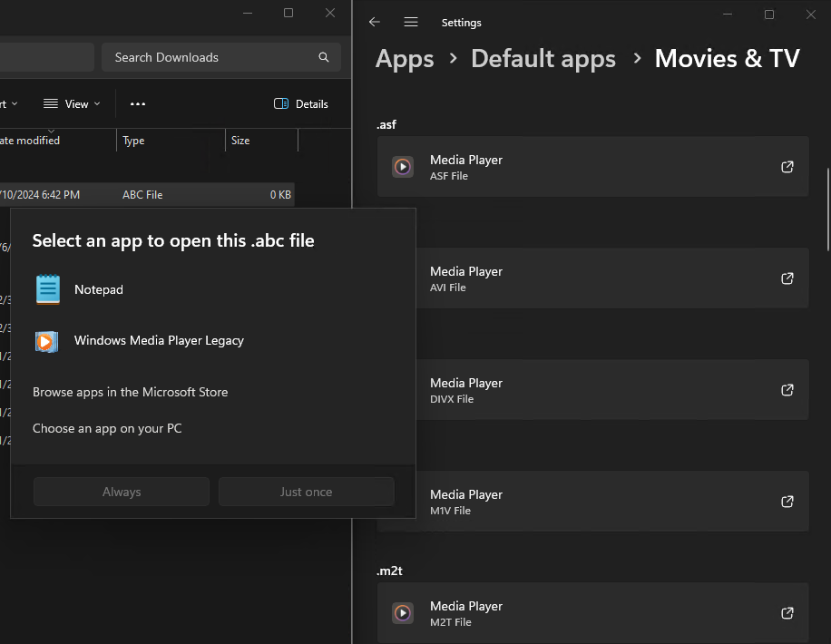Click Media Player icon in ASF row

[x=403, y=167]
